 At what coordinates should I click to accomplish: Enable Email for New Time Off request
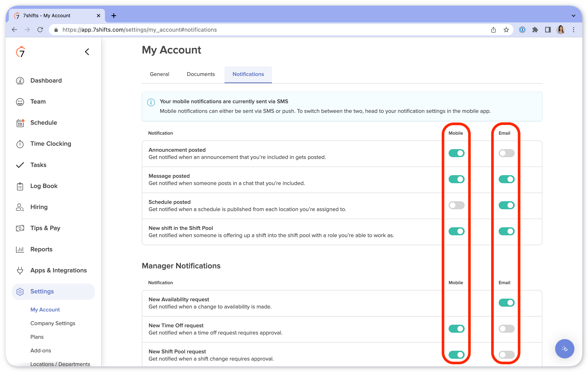pyautogui.click(x=506, y=329)
